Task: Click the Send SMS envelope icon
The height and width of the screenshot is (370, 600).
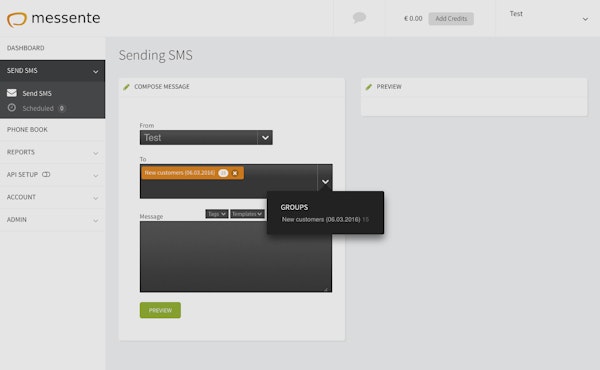Action: [12, 93]
